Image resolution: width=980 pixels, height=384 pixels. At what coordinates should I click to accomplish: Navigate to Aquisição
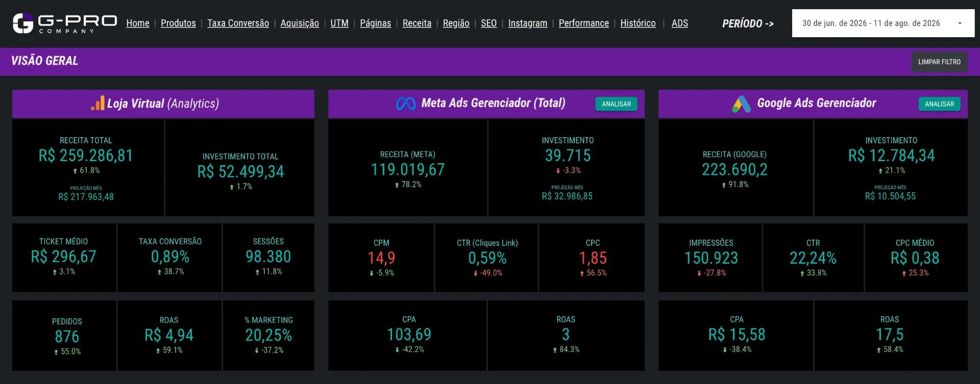(x=300, y=23)
